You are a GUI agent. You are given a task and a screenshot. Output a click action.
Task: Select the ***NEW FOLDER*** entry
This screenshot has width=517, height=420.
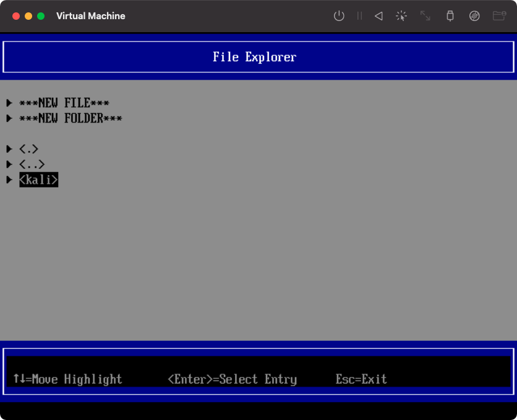[x=70, y=118]
